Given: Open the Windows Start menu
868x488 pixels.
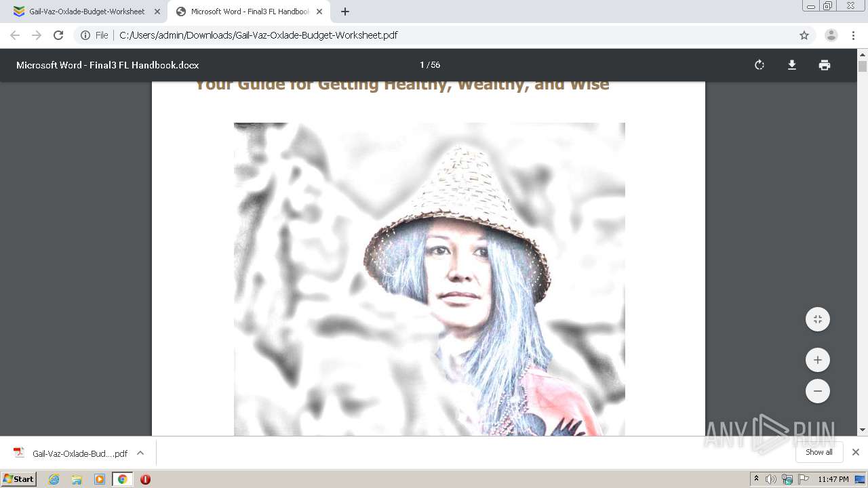Looking at the screenshot, I should 19,479.
